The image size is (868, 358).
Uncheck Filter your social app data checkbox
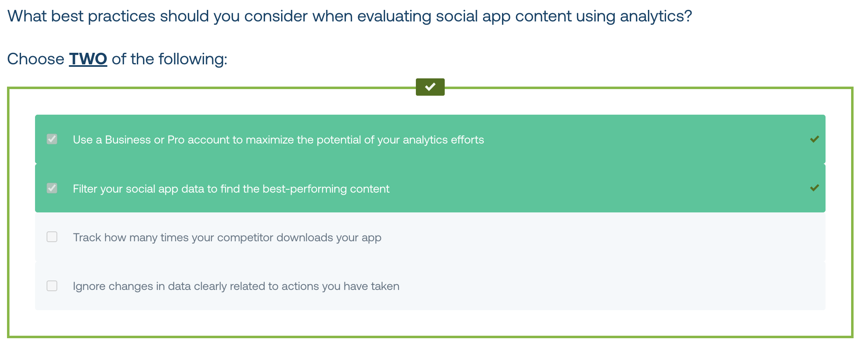52,188
